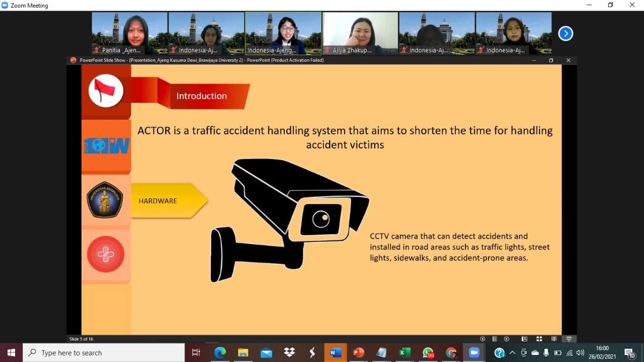The width and height of the screenshot is (644, 362).
Task: Open Zoom from the taskbar
Action: [474, 353]
